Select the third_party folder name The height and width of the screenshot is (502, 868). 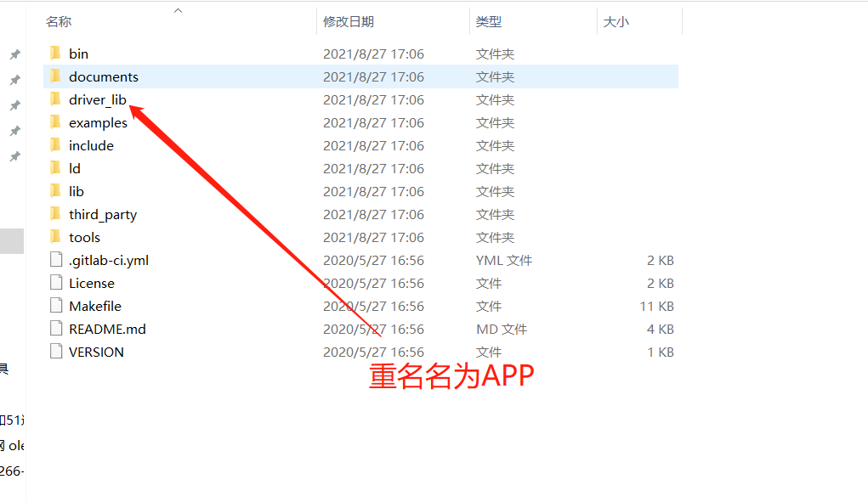pos(103,215)
